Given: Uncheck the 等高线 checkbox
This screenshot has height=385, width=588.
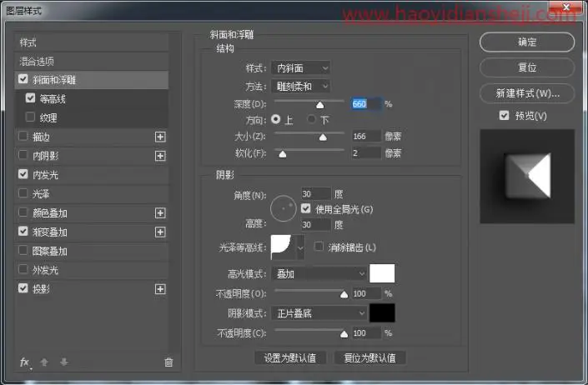Looking at the screenshot, I should pos(30,98).
